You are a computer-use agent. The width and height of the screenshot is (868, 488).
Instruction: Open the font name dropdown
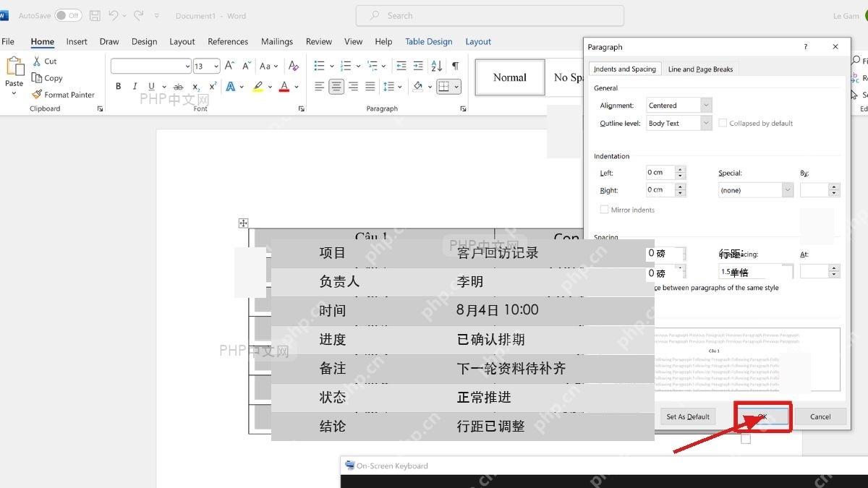pyautogui.click(x=187, y=66)
